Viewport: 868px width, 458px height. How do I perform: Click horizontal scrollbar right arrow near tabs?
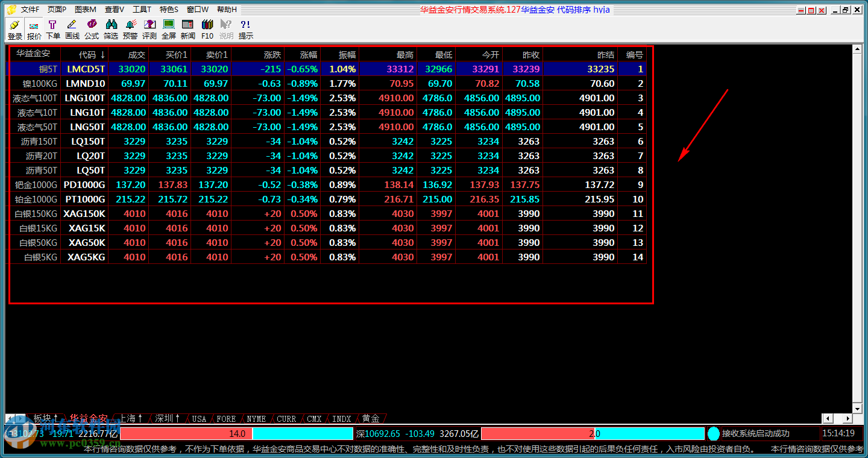click(x=848, y=418)
